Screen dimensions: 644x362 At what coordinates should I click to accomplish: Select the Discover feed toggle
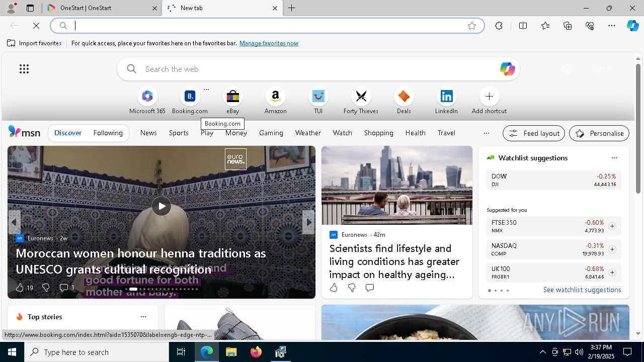click(68, 133)
